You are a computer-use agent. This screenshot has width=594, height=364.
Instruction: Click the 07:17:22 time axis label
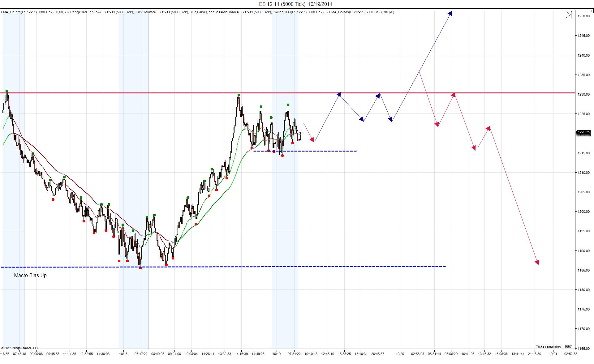(x=141, y=354)
